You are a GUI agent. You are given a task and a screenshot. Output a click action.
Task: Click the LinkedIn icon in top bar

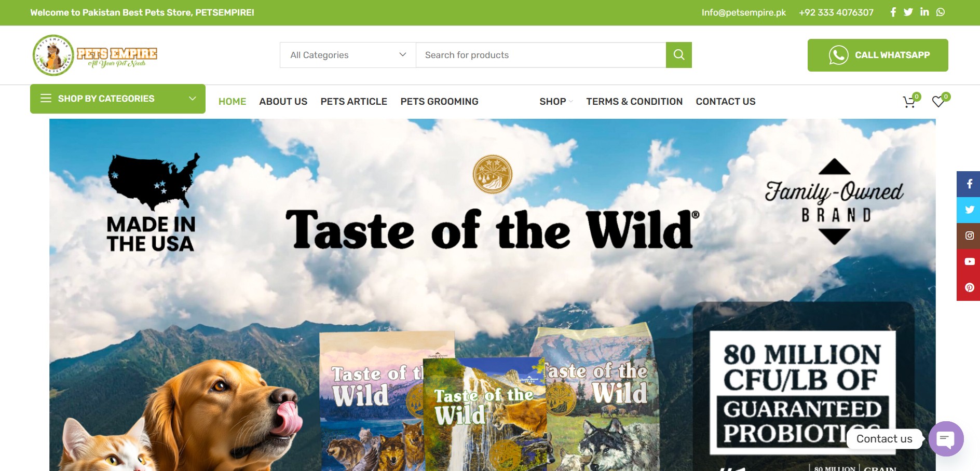(x=924, y=12)
